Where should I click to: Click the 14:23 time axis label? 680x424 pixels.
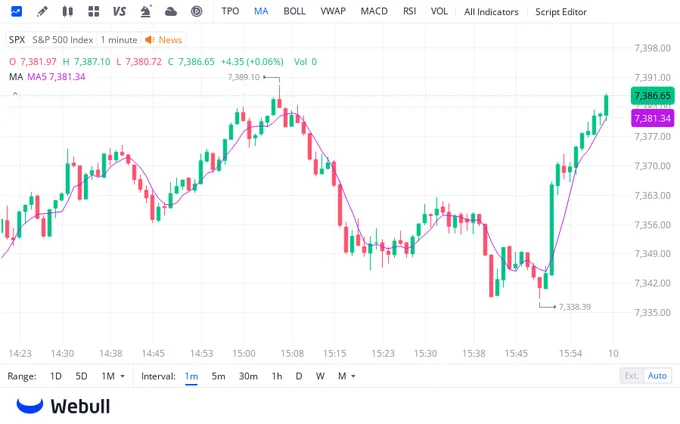coord(20,353)
